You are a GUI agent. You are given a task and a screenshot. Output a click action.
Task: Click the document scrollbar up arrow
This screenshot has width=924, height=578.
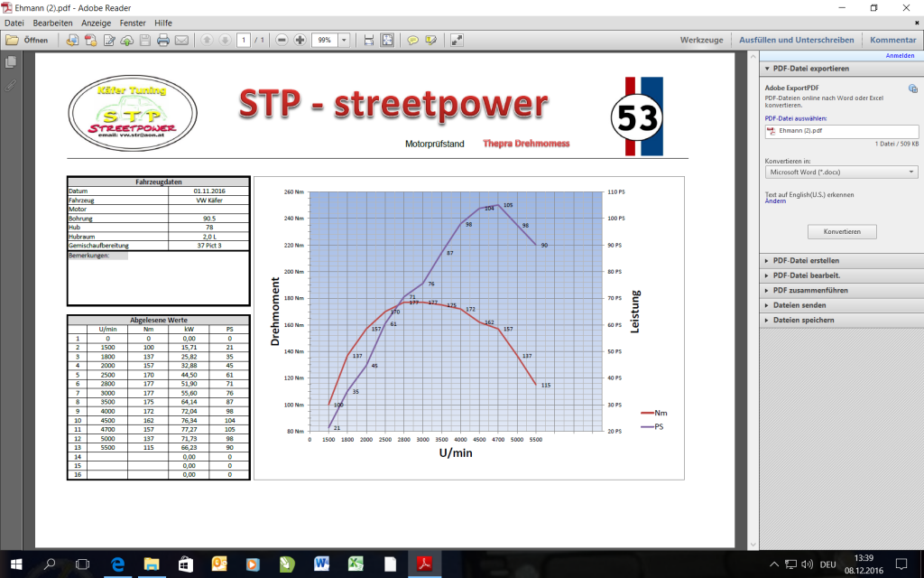(753, 57)
